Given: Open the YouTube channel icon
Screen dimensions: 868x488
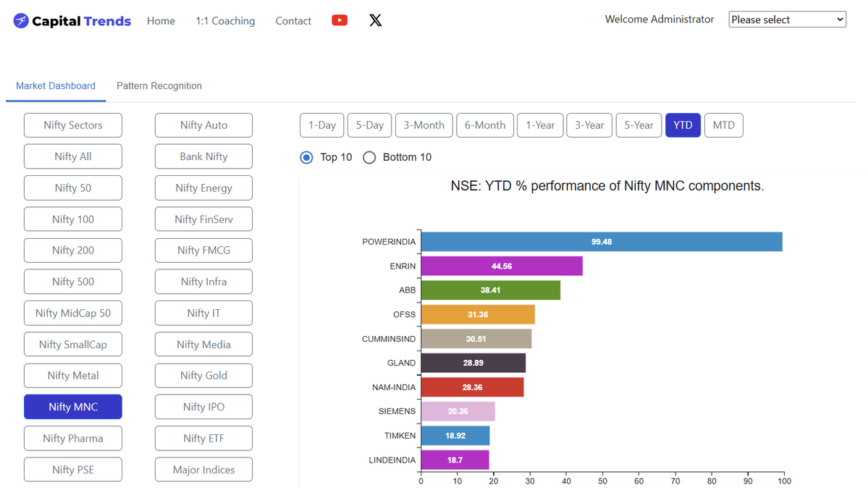Looking at the screenshot, I should [x=340, y=20].
